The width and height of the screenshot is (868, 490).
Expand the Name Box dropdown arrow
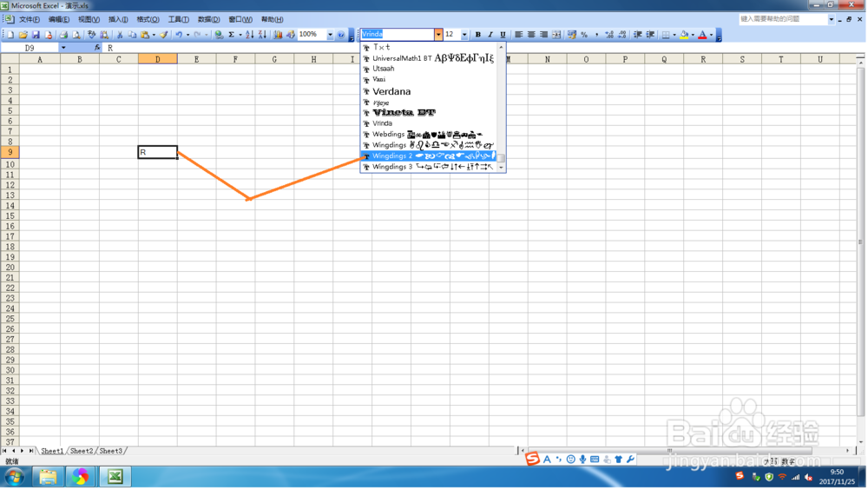pos(63,49)
